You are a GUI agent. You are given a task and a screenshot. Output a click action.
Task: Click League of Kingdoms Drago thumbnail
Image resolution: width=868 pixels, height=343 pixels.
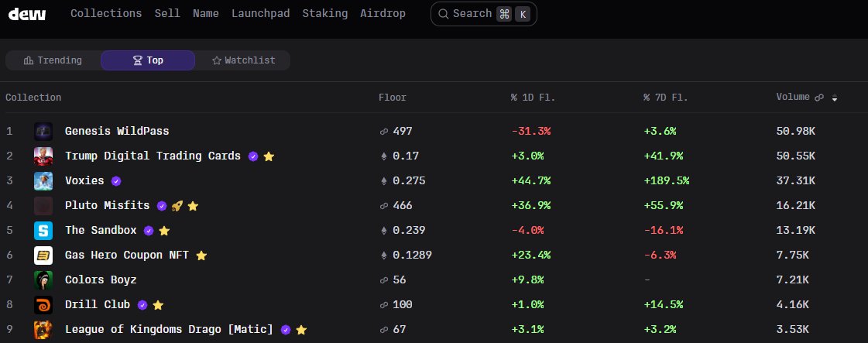43,330
